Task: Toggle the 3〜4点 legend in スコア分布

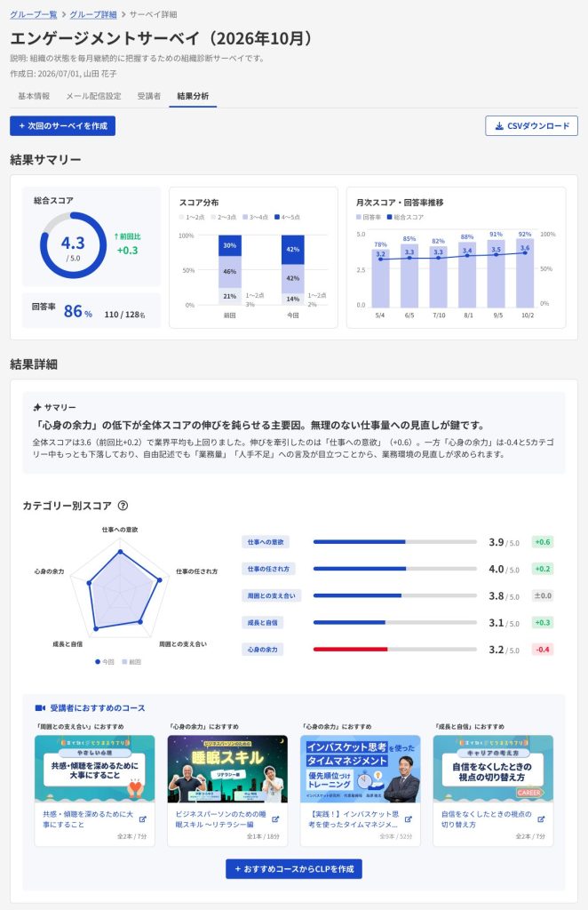Action: click(x=256, y=217)
